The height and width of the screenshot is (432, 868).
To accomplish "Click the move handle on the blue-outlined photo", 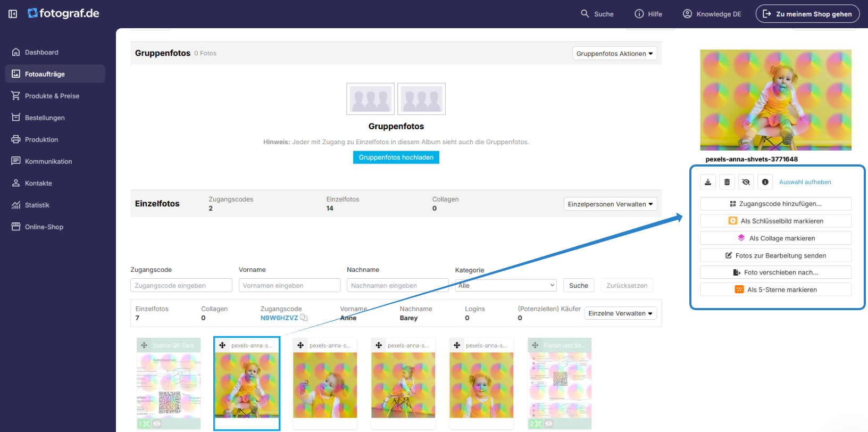I will [x=222, y=345].
